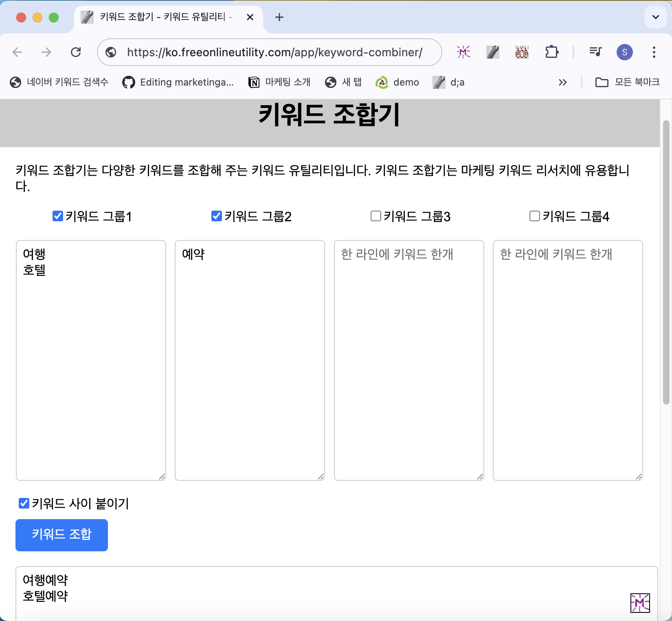Reload the page with the refresh icon
This screenshot has width=672, height=621.
click(x=76, y=52)
